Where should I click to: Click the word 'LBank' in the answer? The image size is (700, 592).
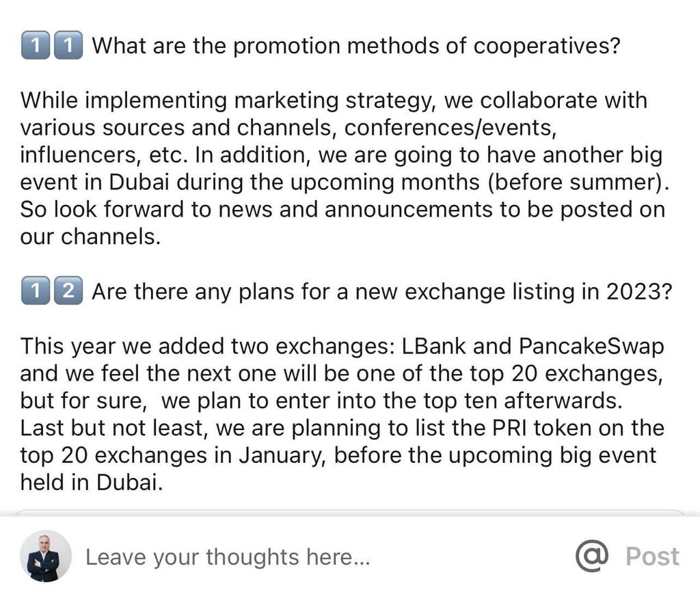(x=434, y=346)
